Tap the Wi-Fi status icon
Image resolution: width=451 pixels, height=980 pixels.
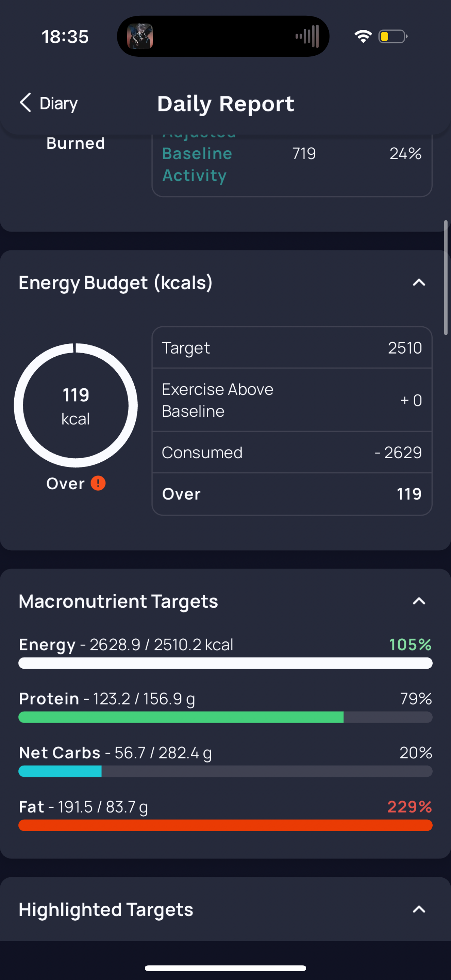pyautogui.click(x=363, y=37)
